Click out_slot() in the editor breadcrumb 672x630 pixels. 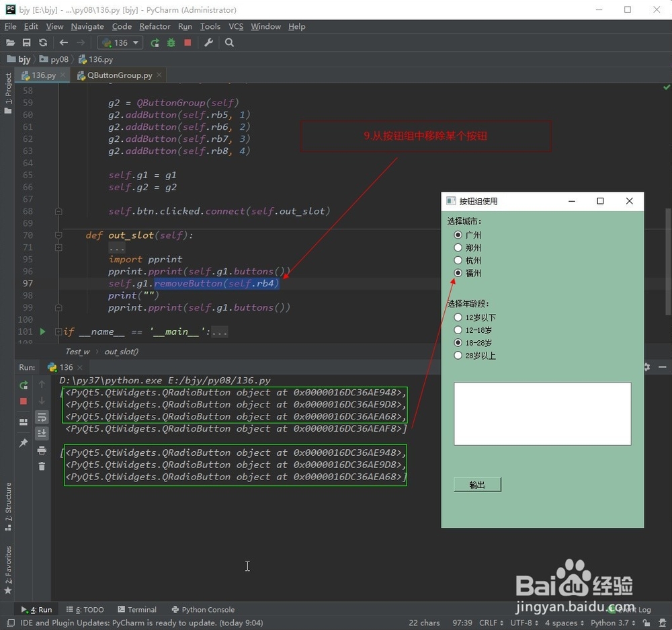121,351
